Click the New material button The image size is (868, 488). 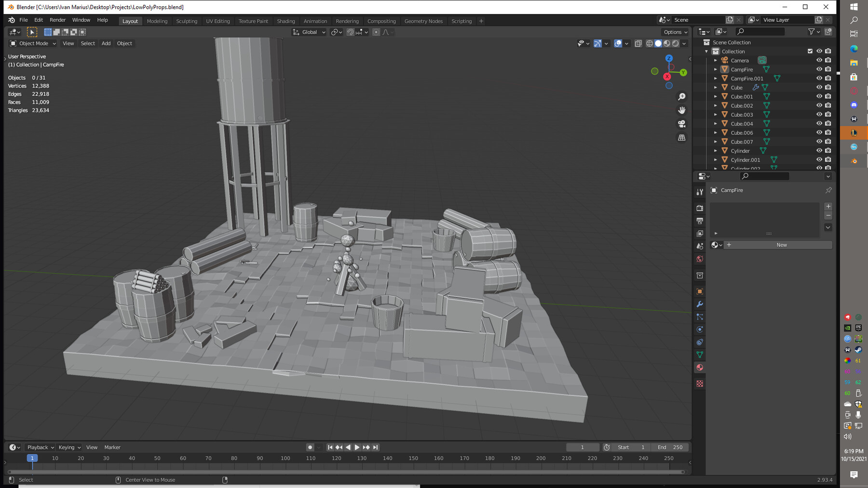point(780,245)
